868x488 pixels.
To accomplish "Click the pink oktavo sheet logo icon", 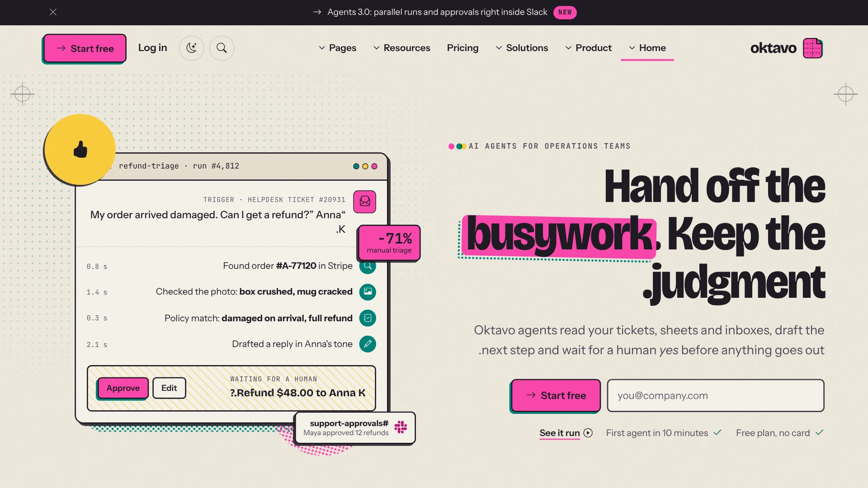I will pos(812,48).
